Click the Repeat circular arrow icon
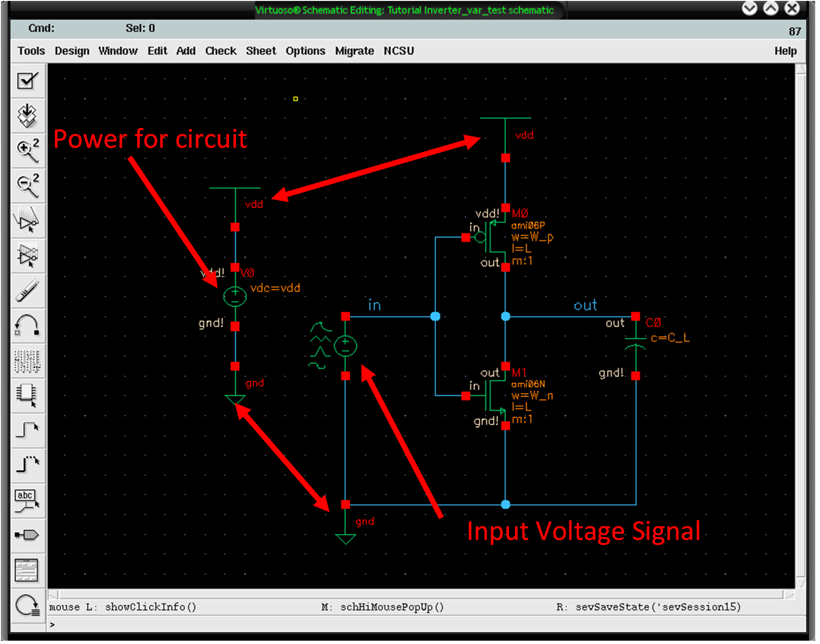Screen dimensions: 820x644 click(x=27, y=606)
